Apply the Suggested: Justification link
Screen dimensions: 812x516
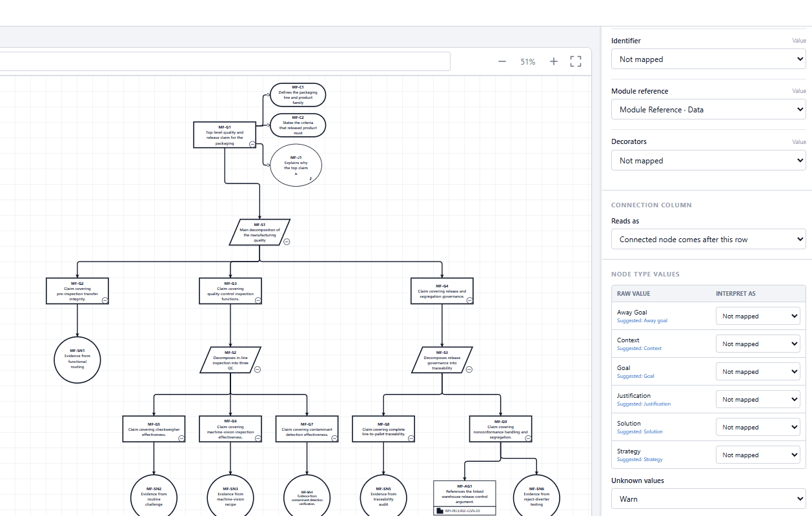tap(644, 404)
